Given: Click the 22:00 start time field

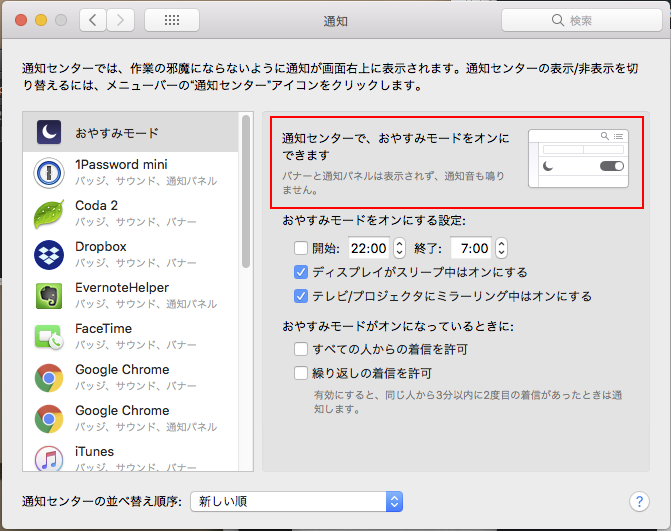Looking at the screenshot, I should 368,248.
